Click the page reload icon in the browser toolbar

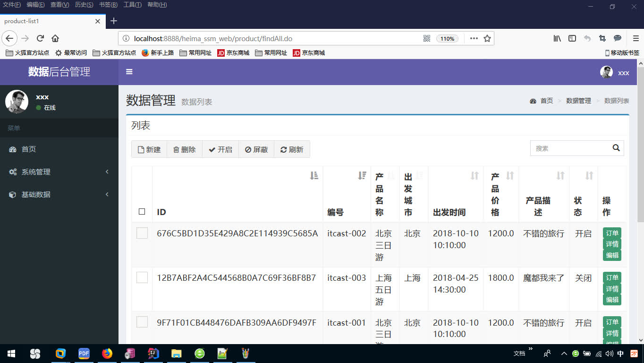tap(40, 38)
